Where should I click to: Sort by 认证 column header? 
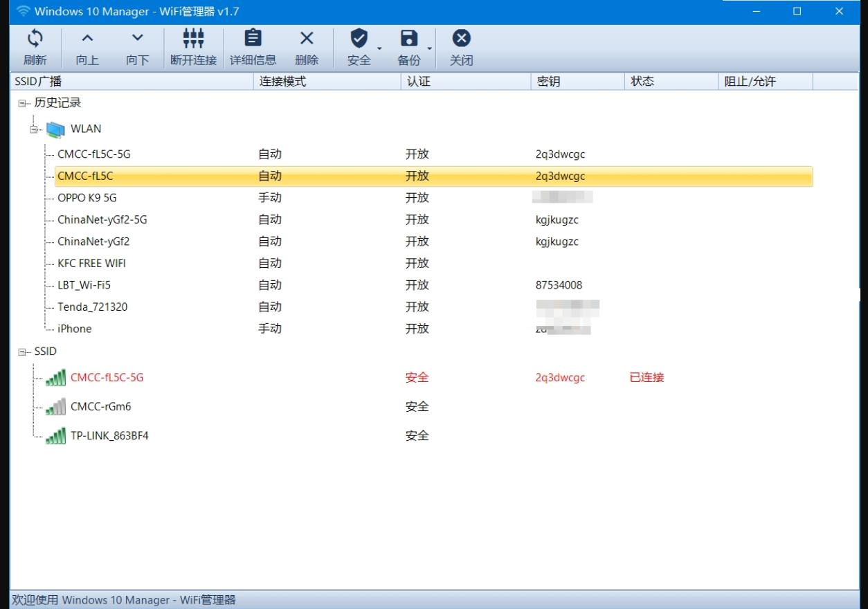pos(466,81)
